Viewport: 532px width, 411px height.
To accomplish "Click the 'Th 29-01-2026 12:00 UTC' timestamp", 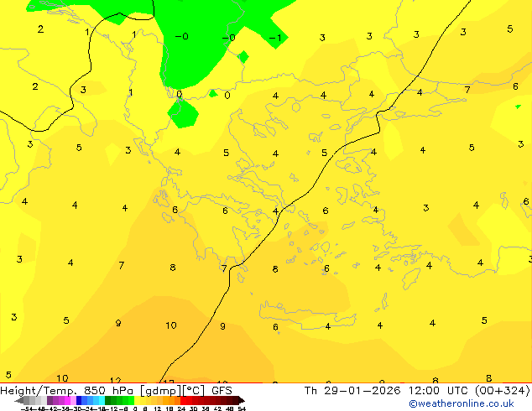I will click(388, 390).
